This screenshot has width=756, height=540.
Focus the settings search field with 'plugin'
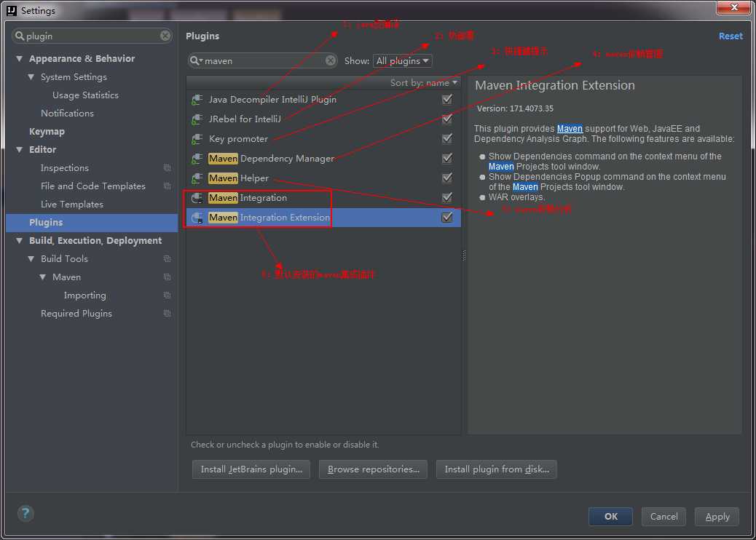click(92, 36)
